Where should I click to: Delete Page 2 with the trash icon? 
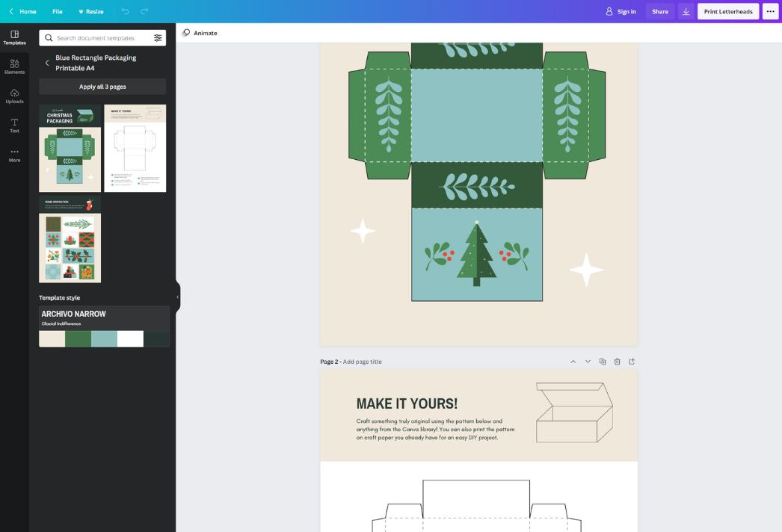[618, 362]
